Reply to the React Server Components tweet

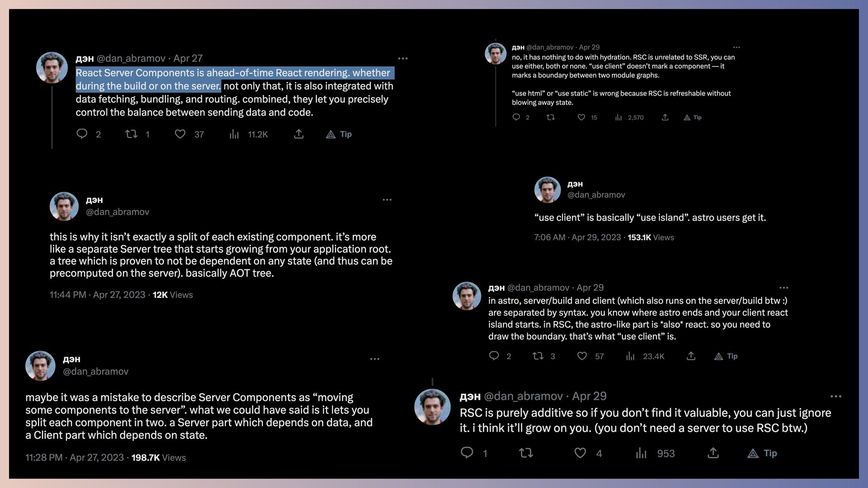[x=82, y=134]
